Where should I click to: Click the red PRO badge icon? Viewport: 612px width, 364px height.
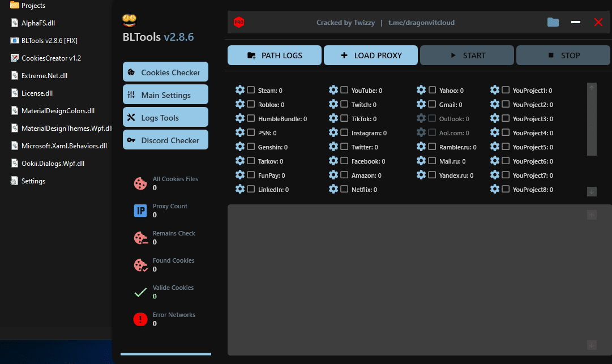click(239, 22)
